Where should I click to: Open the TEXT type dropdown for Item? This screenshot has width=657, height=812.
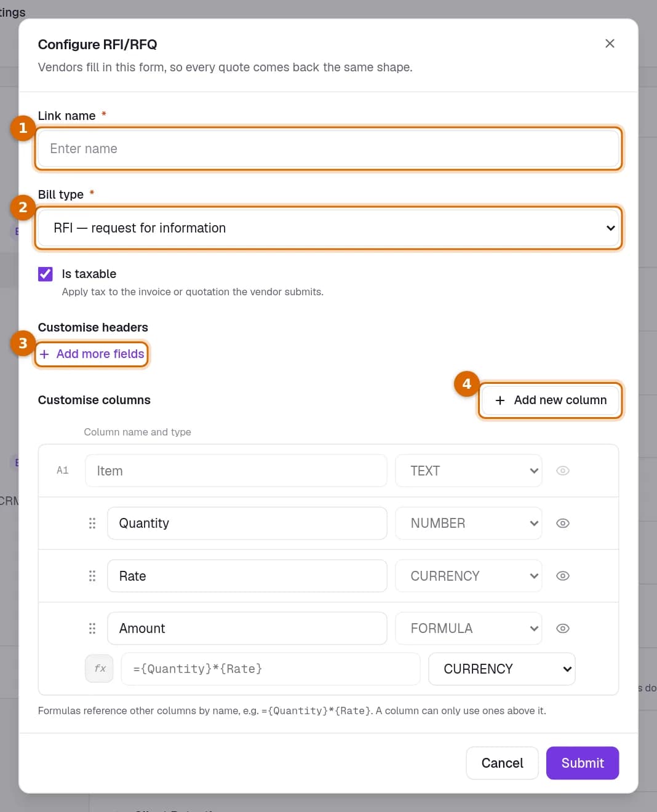(x=469, y=471)
